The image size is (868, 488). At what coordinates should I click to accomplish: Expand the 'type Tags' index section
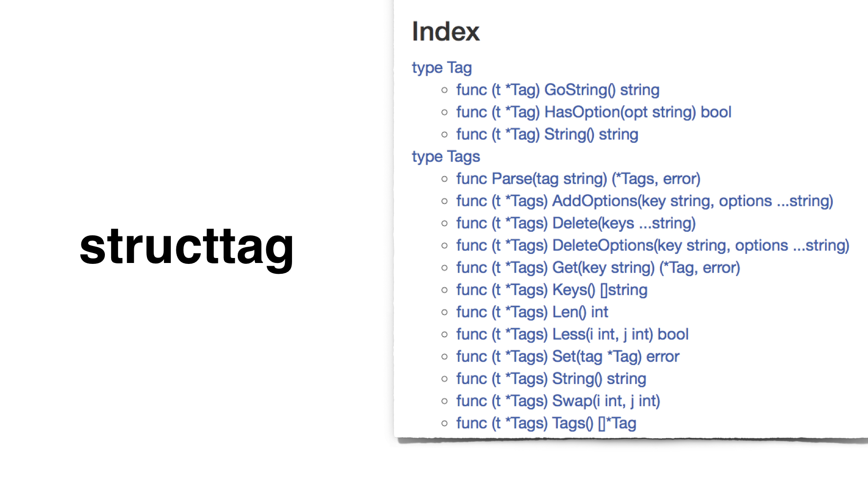coord(446,156)
